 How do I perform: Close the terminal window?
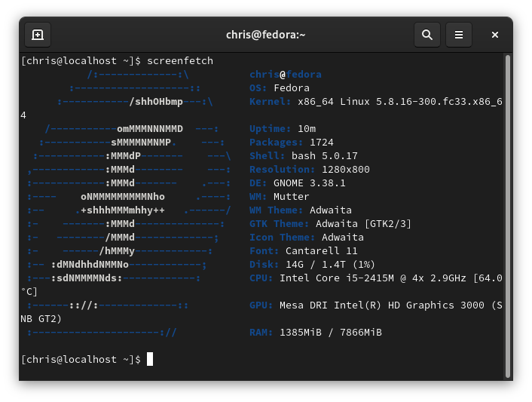click(494, 35)
